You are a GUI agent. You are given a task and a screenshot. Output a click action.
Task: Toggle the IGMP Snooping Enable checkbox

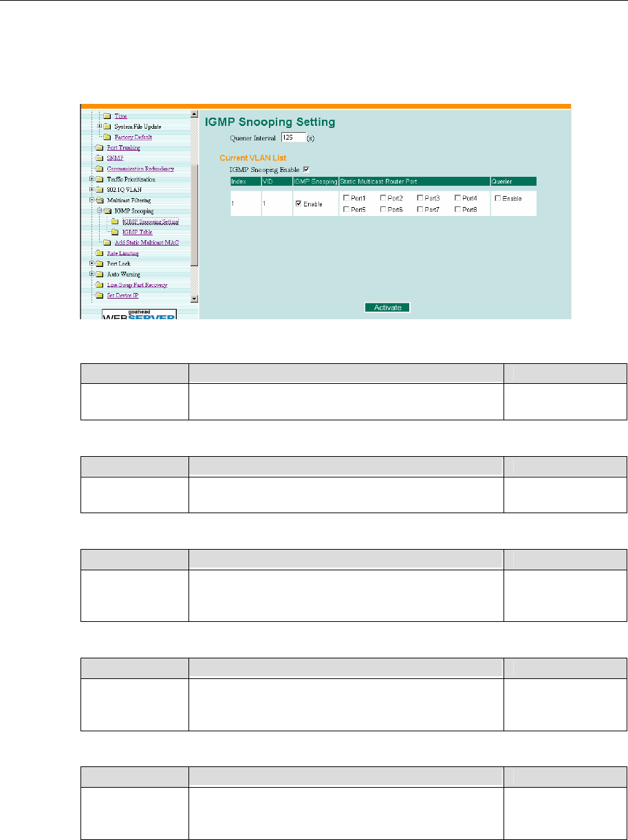pyautogui.click(x=307, y=169)
